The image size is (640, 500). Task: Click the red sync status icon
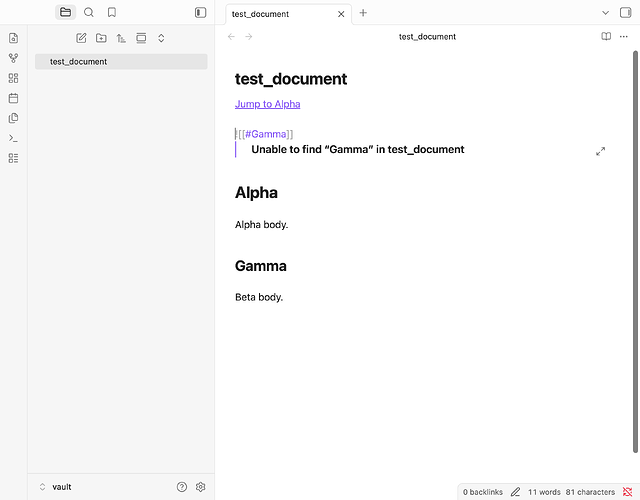(x=627, y=492)
